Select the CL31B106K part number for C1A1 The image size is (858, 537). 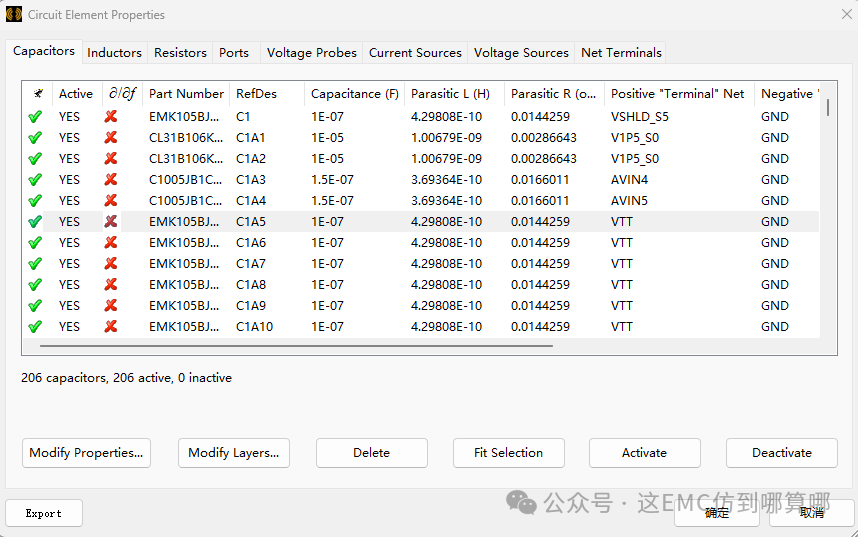[x=186, y=137]
